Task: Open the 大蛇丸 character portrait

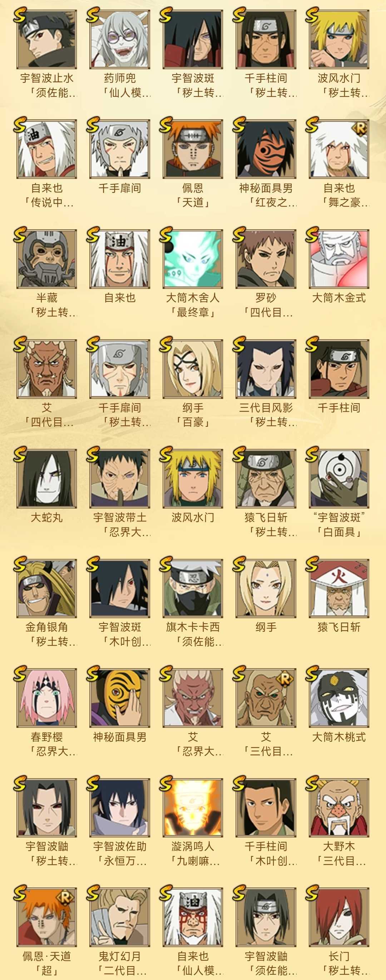Action: click(46, 478)
